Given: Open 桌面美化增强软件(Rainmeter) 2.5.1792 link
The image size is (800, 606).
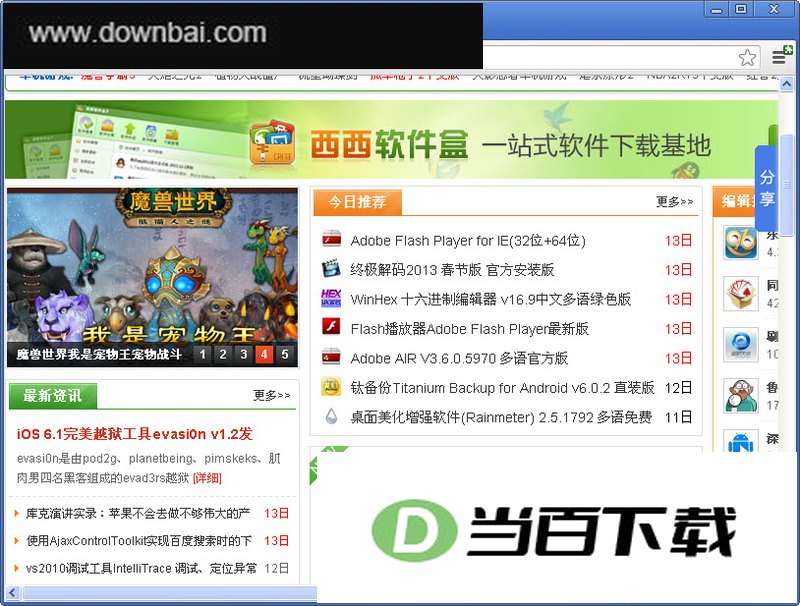Looking at the screenshot, I should (x=501, y=418).
